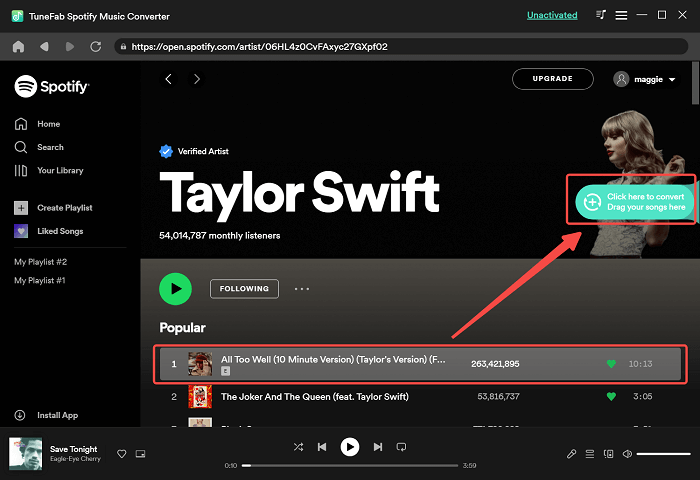
Task: Click the browser home icon
Action: tap(18, 46)
